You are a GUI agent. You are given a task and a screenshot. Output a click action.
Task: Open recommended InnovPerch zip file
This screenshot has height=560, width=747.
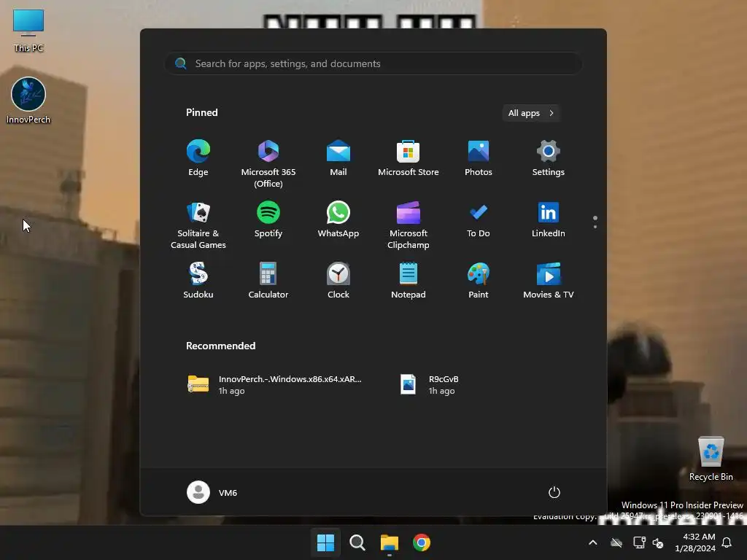pyautogui.click(x=275, y=385)
